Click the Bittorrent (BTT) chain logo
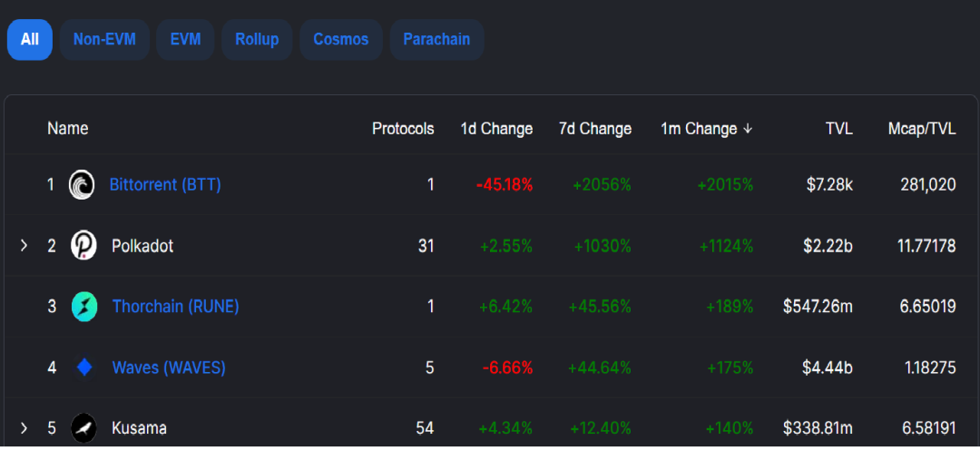980x460 pixels. click(82, 185)
